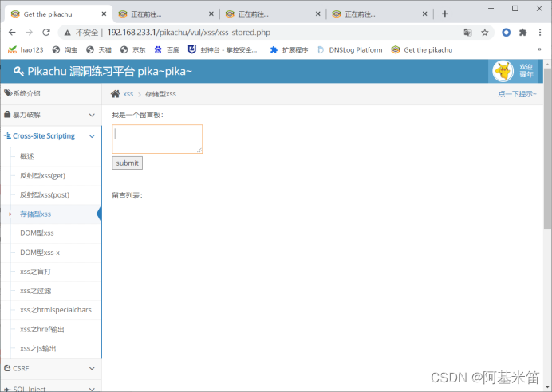The image size is (552, 392).
Task: Click the home icon in breadcrumb
Action: (115, 94)
